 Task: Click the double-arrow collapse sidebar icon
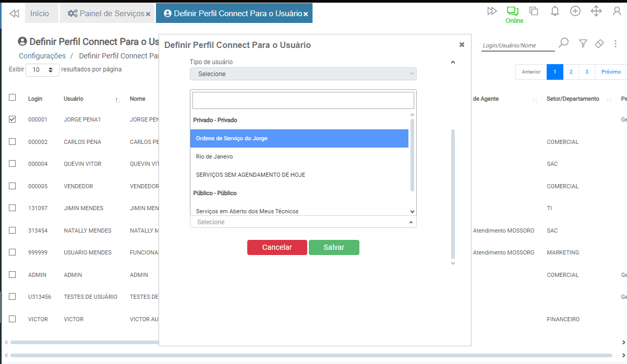click(15, 14)
